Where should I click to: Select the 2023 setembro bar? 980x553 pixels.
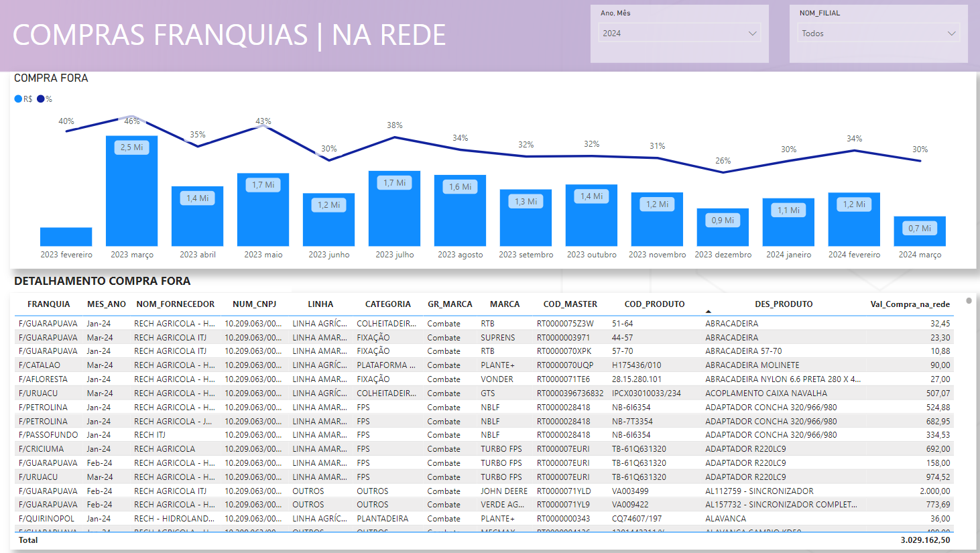point(526,218)
